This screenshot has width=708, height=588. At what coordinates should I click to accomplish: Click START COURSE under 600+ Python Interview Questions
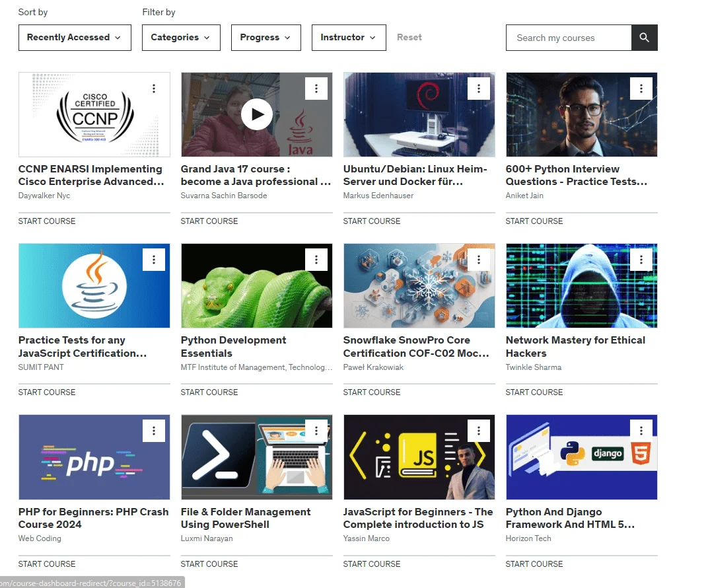click(534, 221)
